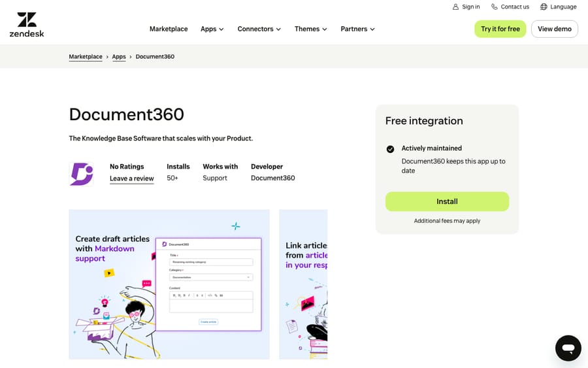The image size is (588, 368).
Task: Open the Marketplace nav item
Action: tap(169, 29)
